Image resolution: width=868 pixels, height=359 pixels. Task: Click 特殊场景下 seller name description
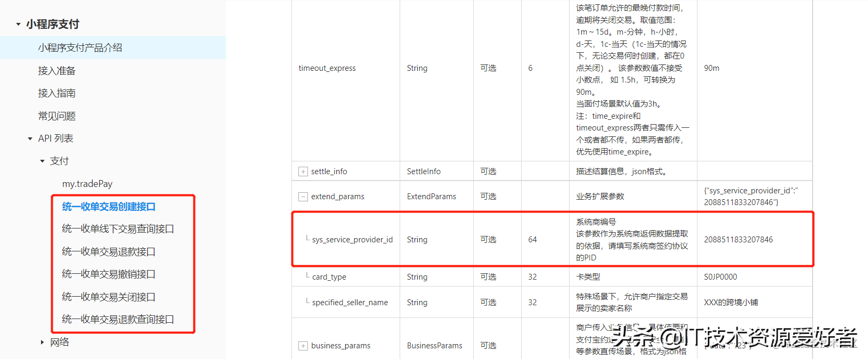click(632, 303)
